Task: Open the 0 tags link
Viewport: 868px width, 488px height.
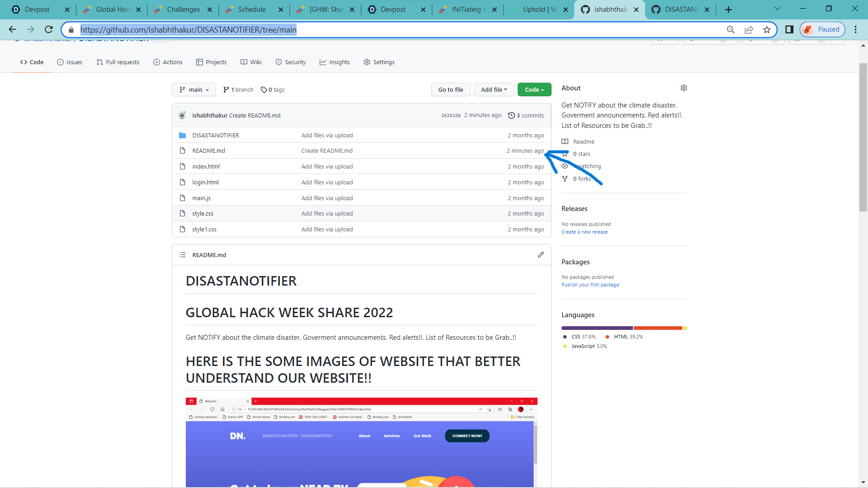Action: click(273, 90)
